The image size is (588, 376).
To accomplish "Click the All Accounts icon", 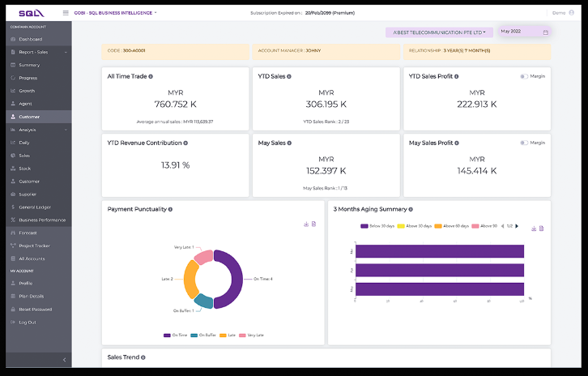I will tap(13, 259).
